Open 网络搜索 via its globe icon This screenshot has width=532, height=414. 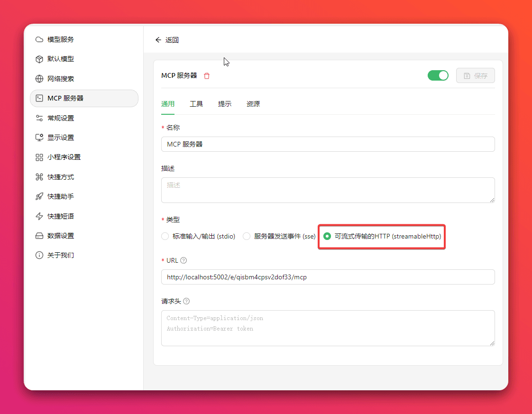click(39, 79)
